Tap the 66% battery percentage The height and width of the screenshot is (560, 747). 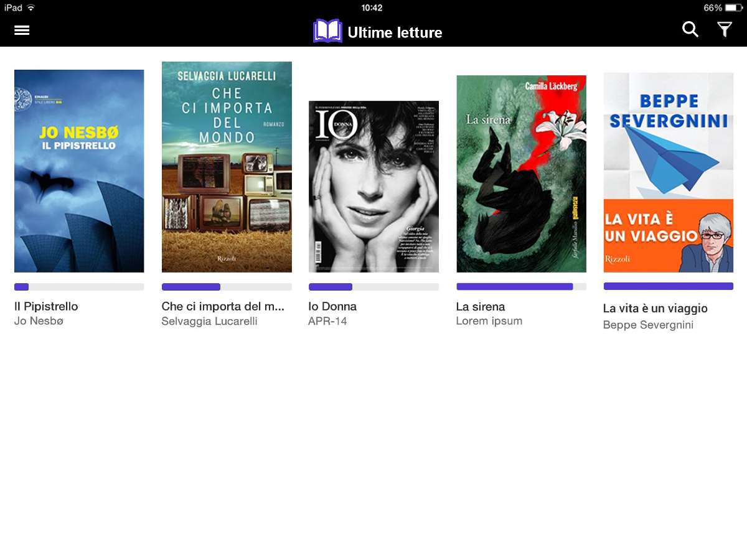pyautogui.click(x=713, y=8)
